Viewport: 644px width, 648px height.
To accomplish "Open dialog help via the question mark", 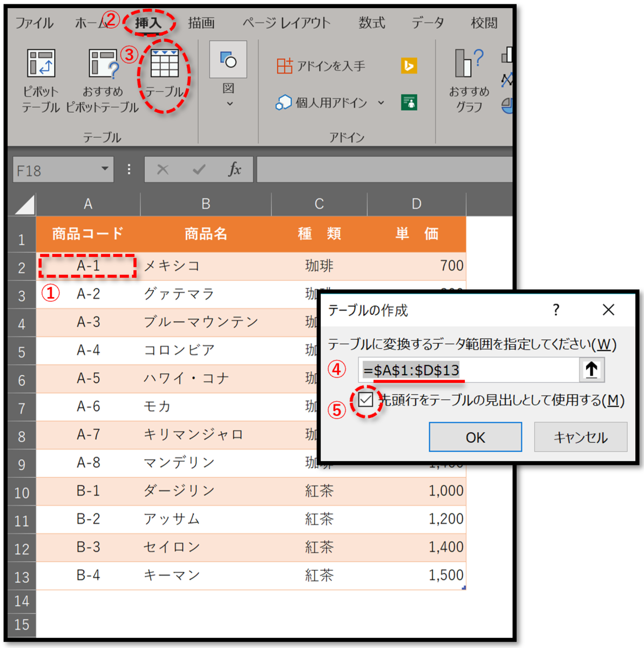I will [555, 310].
